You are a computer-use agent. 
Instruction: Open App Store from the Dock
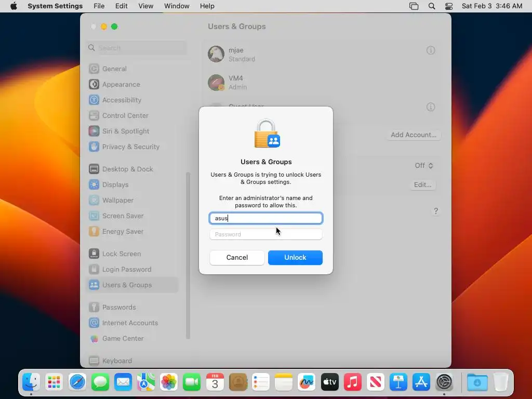421,382
